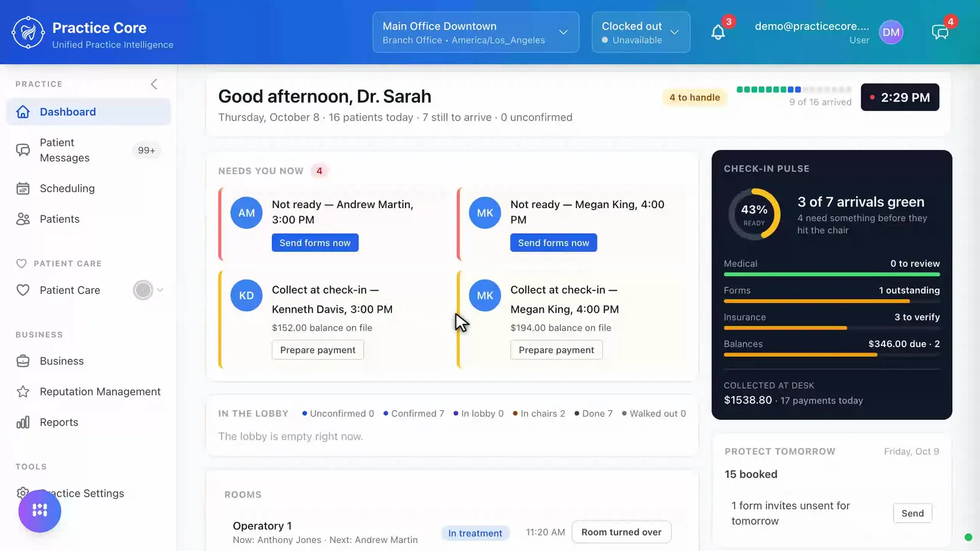Open Reports in the sidebar

88,422
